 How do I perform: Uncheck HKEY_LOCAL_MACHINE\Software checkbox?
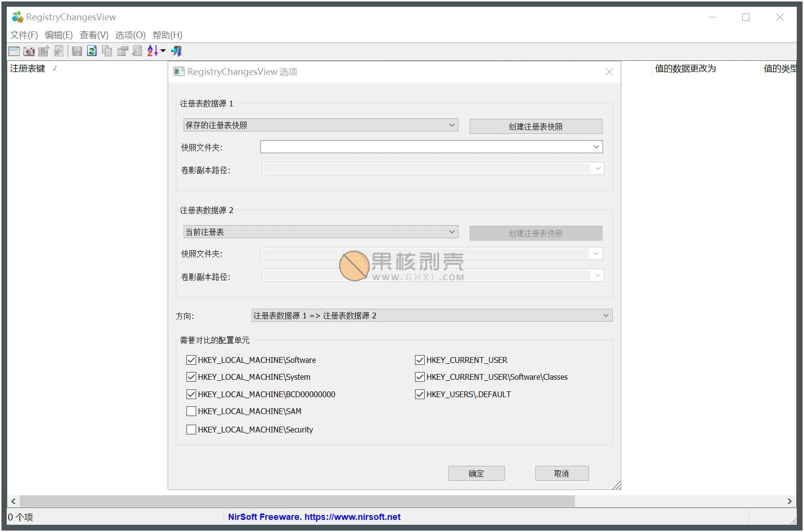(x=191, y=360)
